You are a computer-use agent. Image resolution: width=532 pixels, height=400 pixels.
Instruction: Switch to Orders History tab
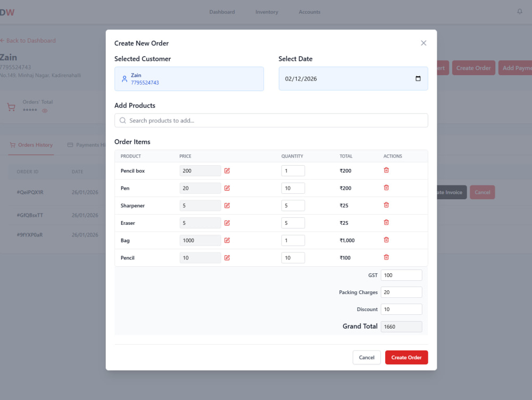click(x=31, y=145)
